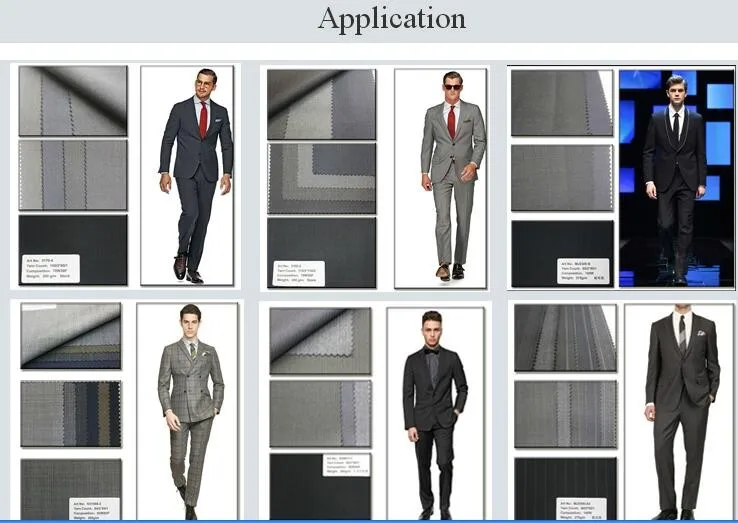The image size is (738, 523).
Task: Open the runway model photo with blue backdrop
Action: point(676,177)
